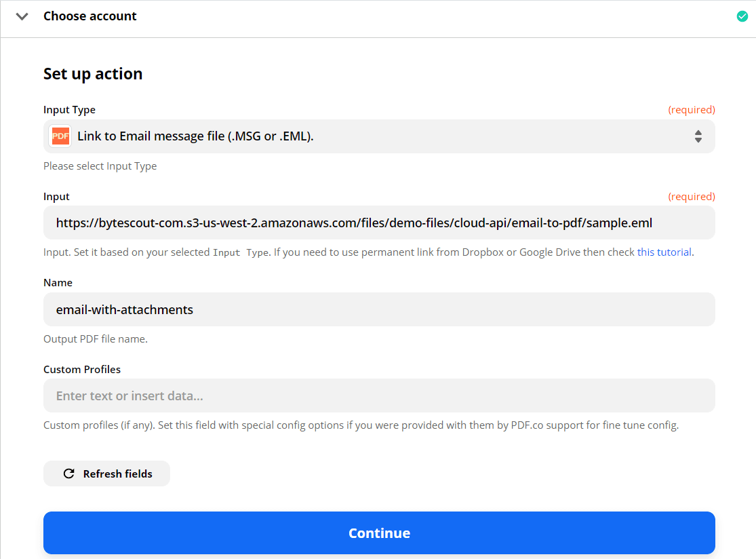Click the up-down selector icon in Input Type
The width and height of the screenshot is (756, 559).
pyautogui.click(x=698, y=136)
